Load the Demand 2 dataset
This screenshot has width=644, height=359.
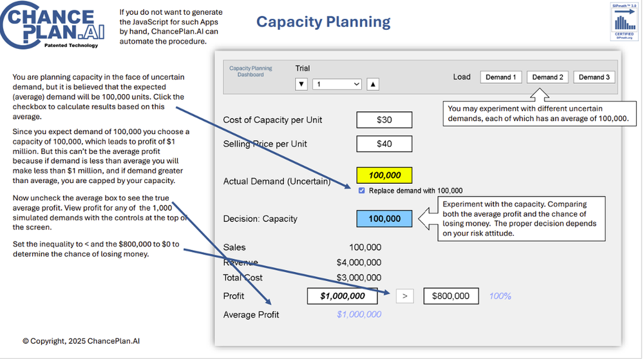547,77
